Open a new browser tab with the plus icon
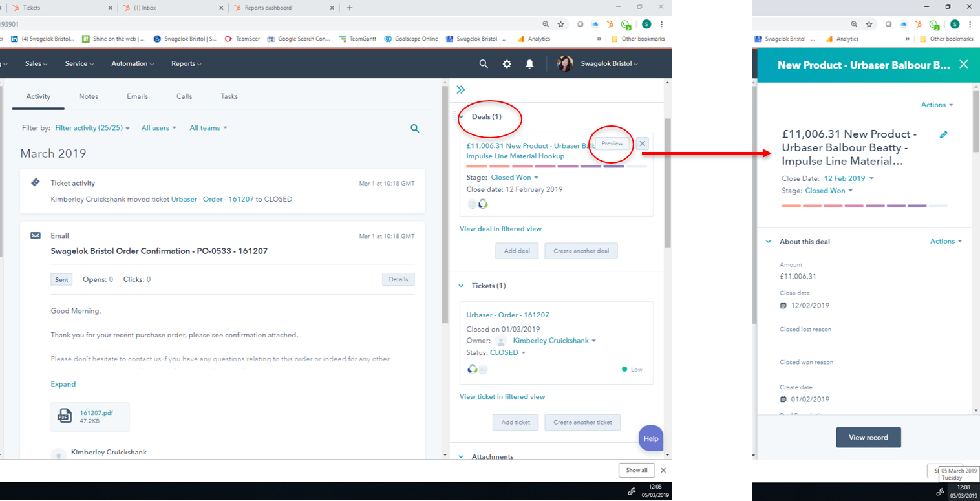 pos(350,8)
